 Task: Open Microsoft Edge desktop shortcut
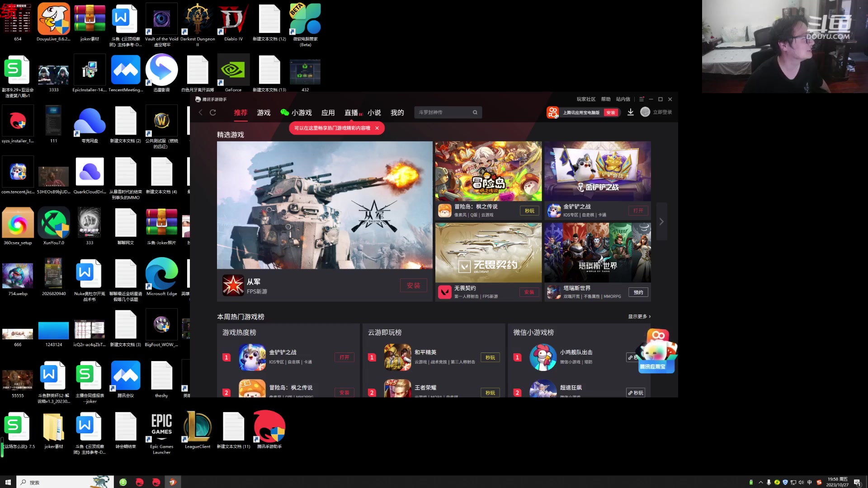161,277
